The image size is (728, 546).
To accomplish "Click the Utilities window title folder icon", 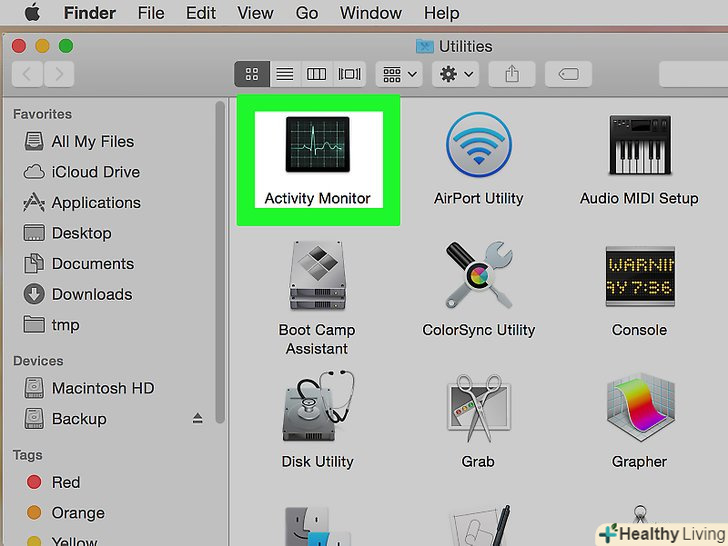I will click(424, 46).
